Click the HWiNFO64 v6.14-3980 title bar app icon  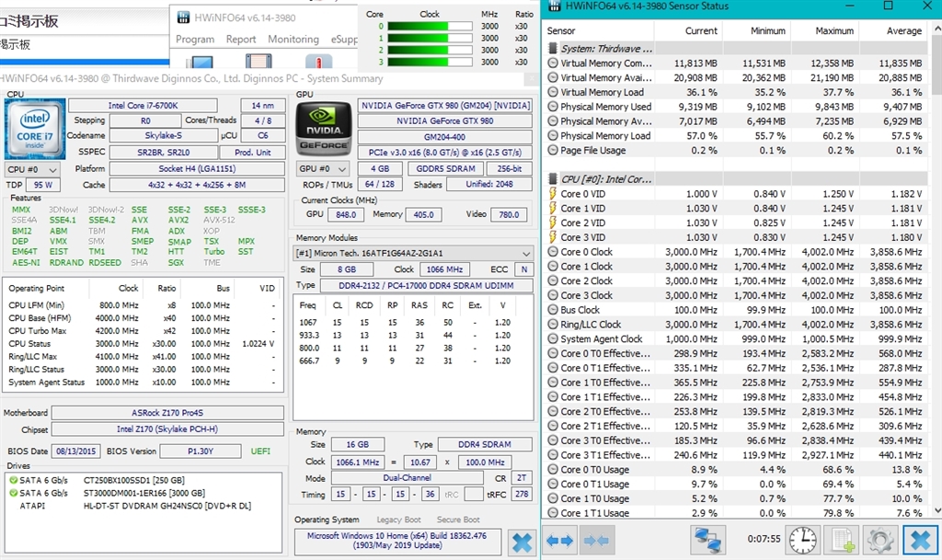(x=183, y=17)
